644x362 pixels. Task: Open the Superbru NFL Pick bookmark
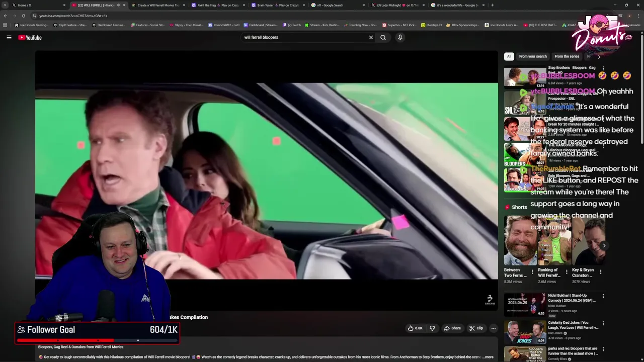click(399, 25)
